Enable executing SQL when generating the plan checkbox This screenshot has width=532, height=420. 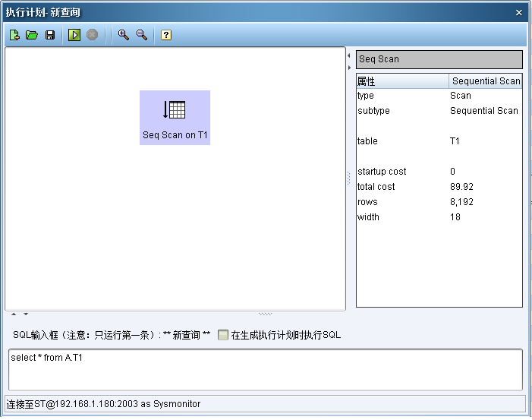tap(223, 335)
